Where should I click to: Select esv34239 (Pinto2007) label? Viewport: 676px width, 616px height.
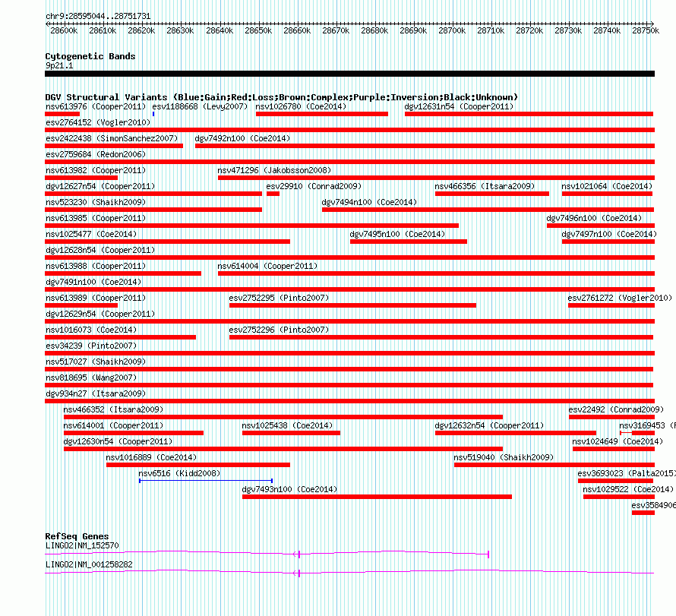(x=91, y=346)
